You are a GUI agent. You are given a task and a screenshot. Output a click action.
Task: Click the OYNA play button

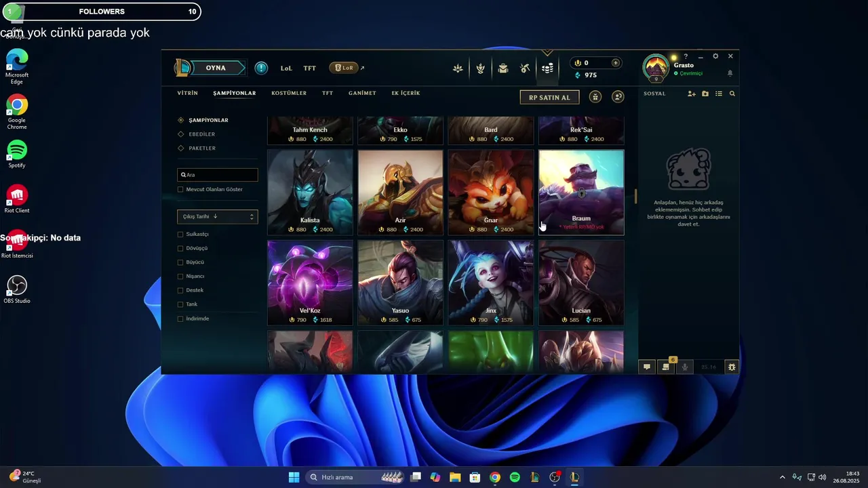[218, 68]
